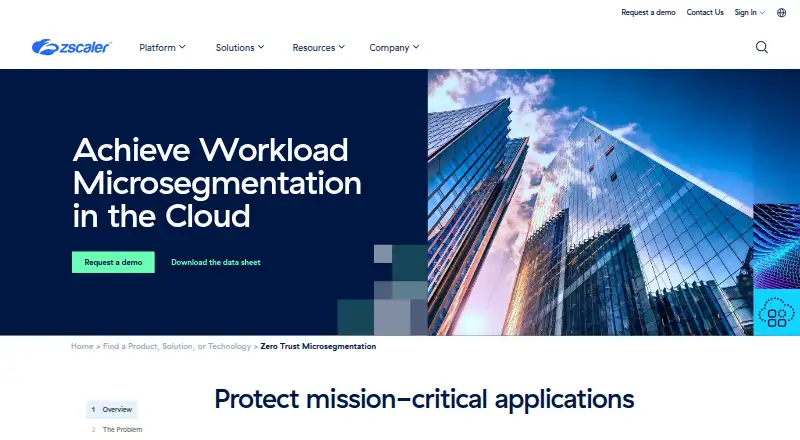Select the Overview section tab

pyautogui.click(x=112, y=409)
